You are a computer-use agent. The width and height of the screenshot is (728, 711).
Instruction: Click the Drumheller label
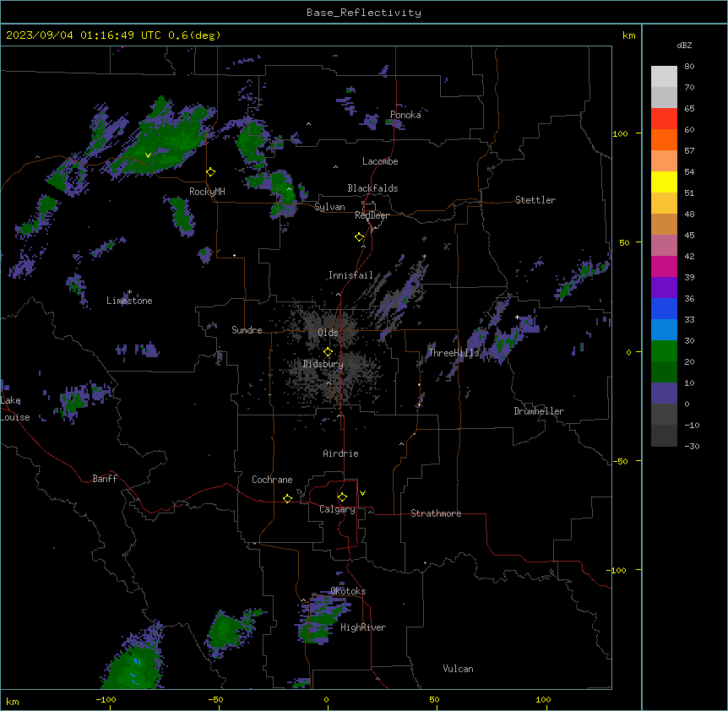(x=539, y=411)
